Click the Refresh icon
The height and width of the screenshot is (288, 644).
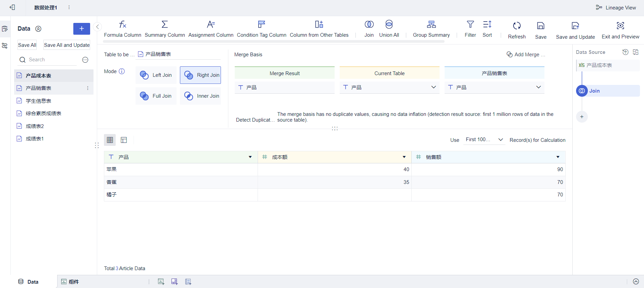coord(517,26)
